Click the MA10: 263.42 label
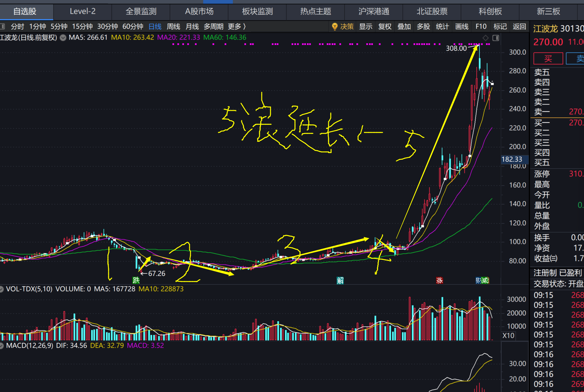The width and height of the screenshot is (584, 392). (132, 38)
